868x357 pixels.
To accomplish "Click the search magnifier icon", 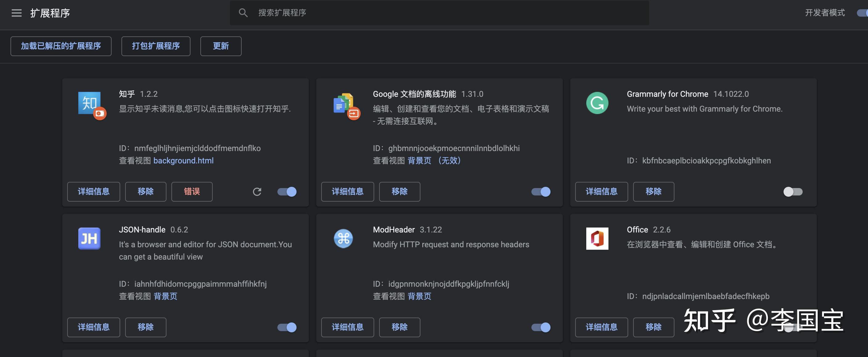I will coord(243,13).
